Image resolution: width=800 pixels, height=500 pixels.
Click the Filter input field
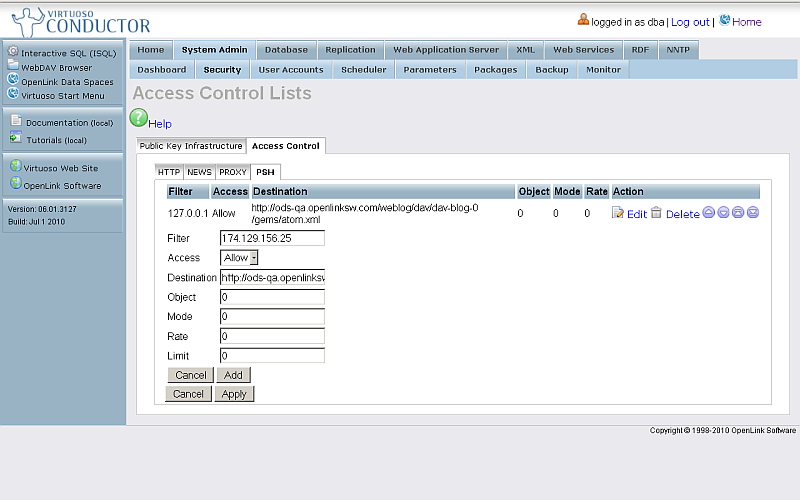[x=272, y=238]
